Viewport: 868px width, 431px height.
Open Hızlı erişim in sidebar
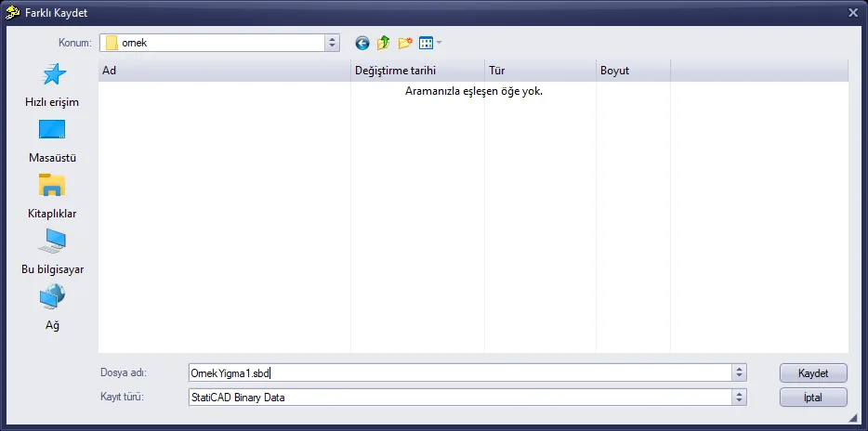pos(52,85)
